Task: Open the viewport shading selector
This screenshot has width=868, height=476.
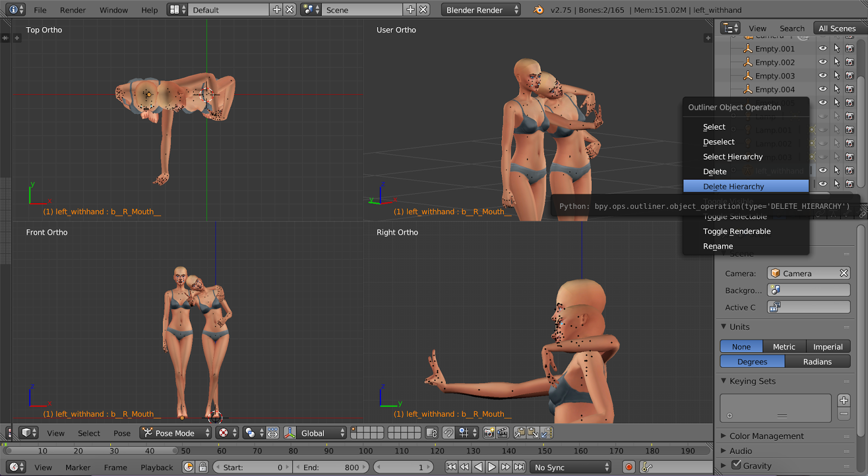Action: pyautogui.click(x=226, y=433)
